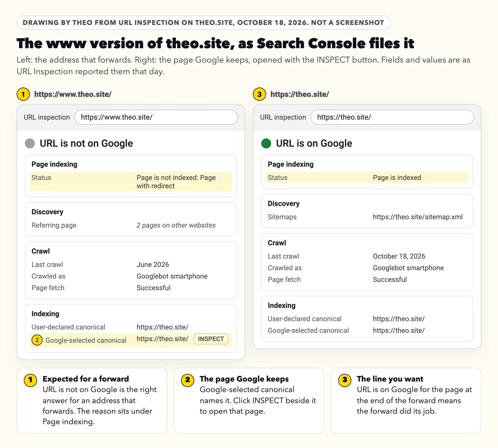Click the status text 'Page is not indexed: Page with redirect'

(176, 182)
